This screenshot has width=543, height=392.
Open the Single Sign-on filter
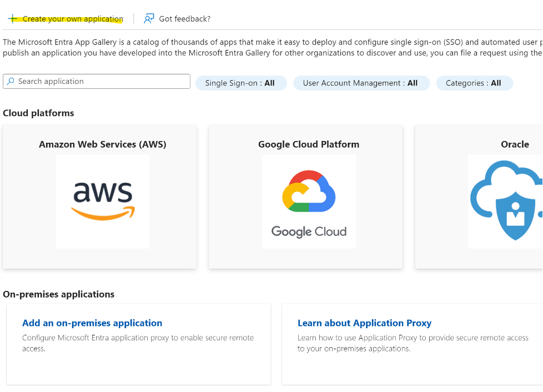pyautogui.click(x=241, y=83)
